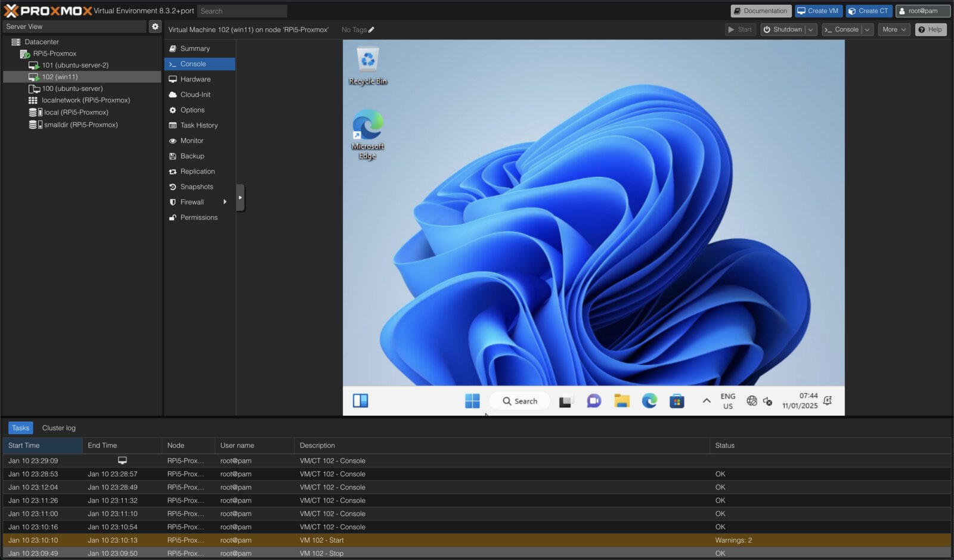This screenshot has height=560, width=954.
Task: Click the taskbar clock 07:44
Action: click(x=800, y=401)
